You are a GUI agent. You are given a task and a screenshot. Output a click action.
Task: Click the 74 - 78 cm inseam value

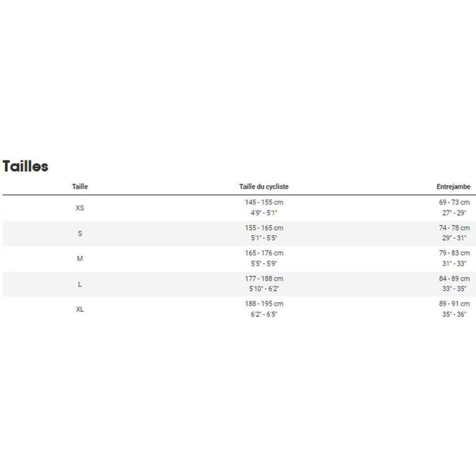tap(454, 228)
